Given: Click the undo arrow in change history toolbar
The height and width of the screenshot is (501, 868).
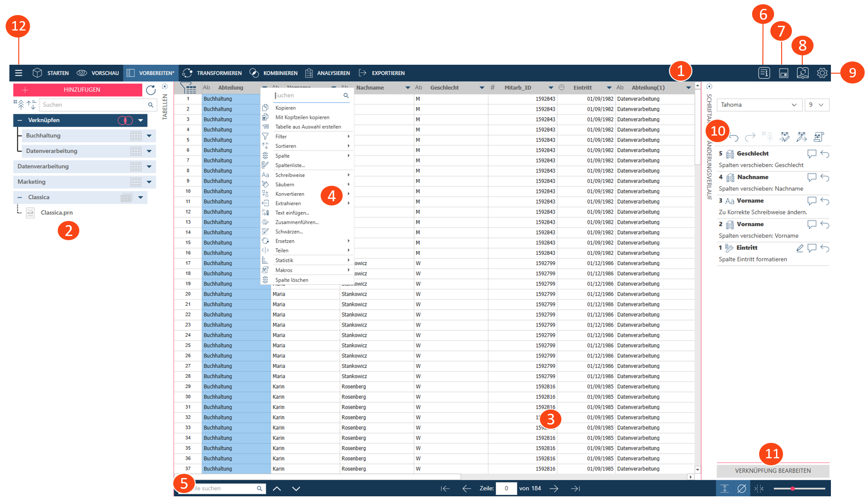Looking at the screenshot, I should click(734, 137).
